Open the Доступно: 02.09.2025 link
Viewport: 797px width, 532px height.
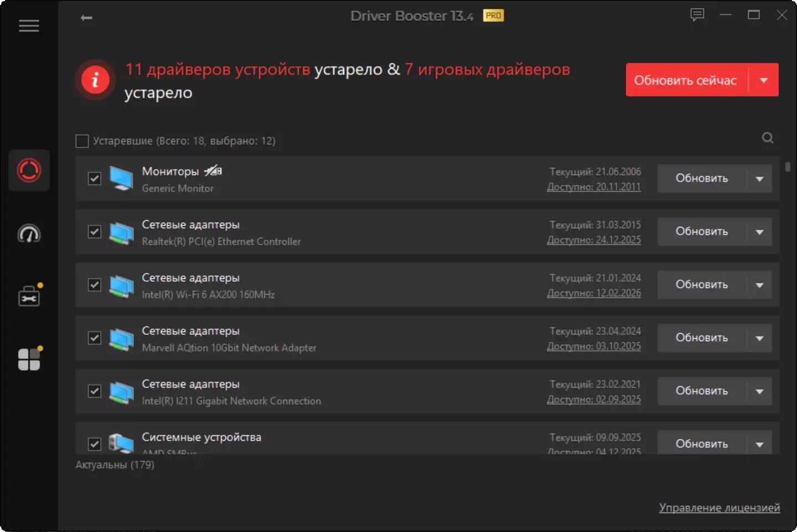click(x=594, y=399)
